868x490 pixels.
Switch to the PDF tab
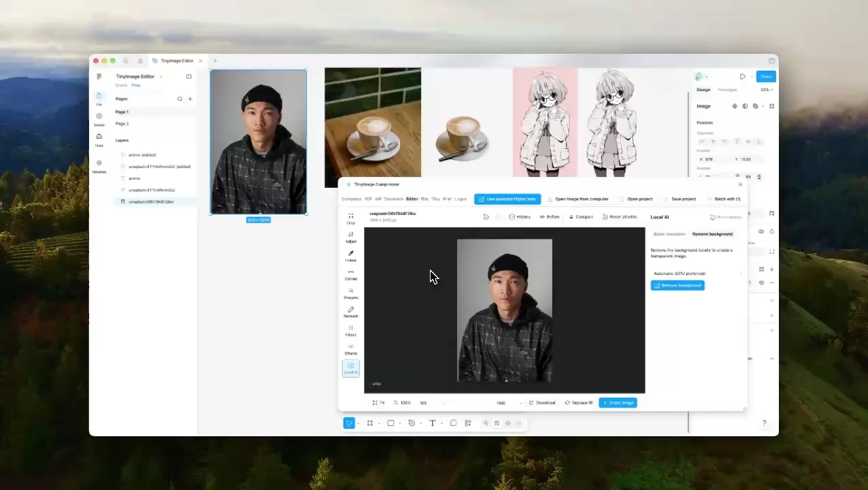click(x=368, y=199)
